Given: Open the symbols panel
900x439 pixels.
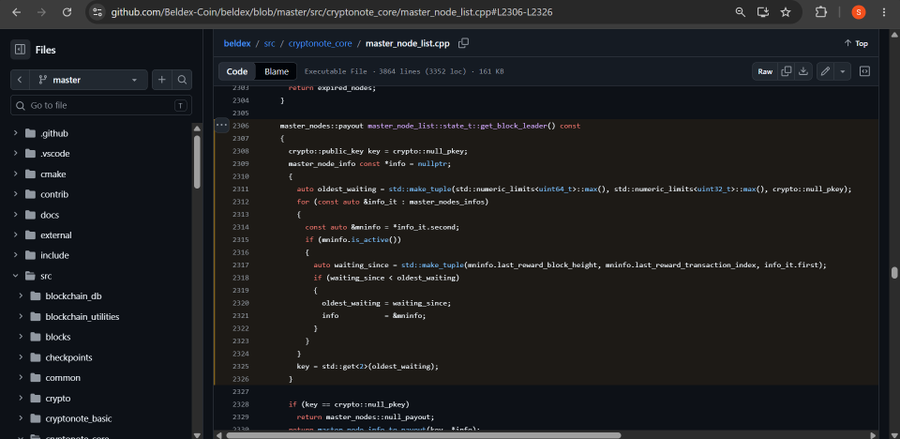Looking at the screenshot, I should 864,71.
